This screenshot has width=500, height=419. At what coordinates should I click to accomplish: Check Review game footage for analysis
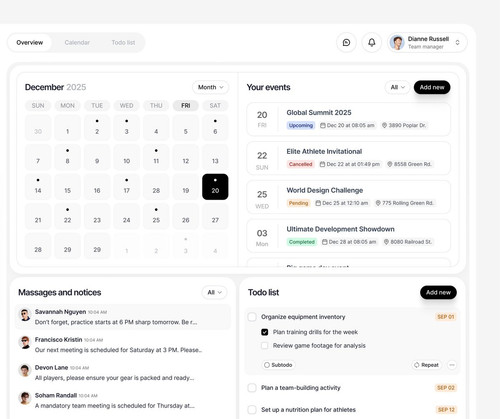[x=265, y=346]
